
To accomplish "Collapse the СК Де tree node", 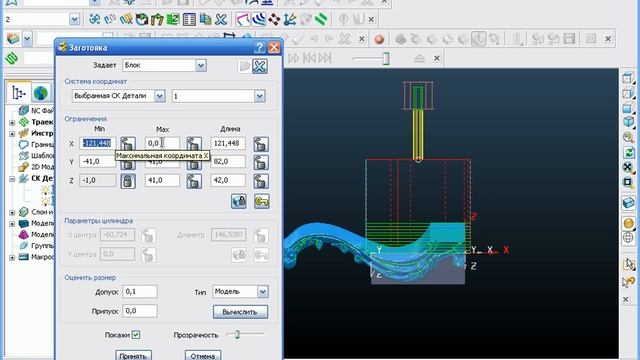I will tap(12, 178).
